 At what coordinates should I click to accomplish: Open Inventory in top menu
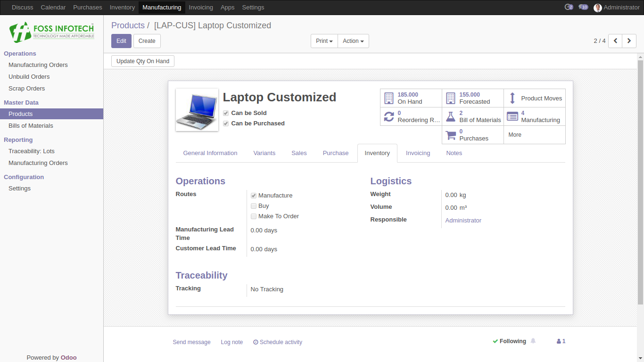coord(122,8)
